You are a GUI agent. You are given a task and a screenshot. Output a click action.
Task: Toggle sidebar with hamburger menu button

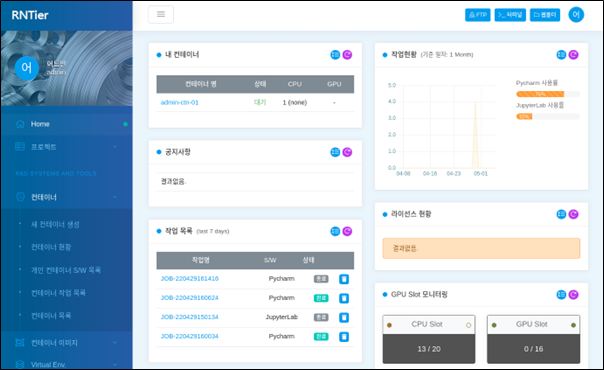coord(161,15)
